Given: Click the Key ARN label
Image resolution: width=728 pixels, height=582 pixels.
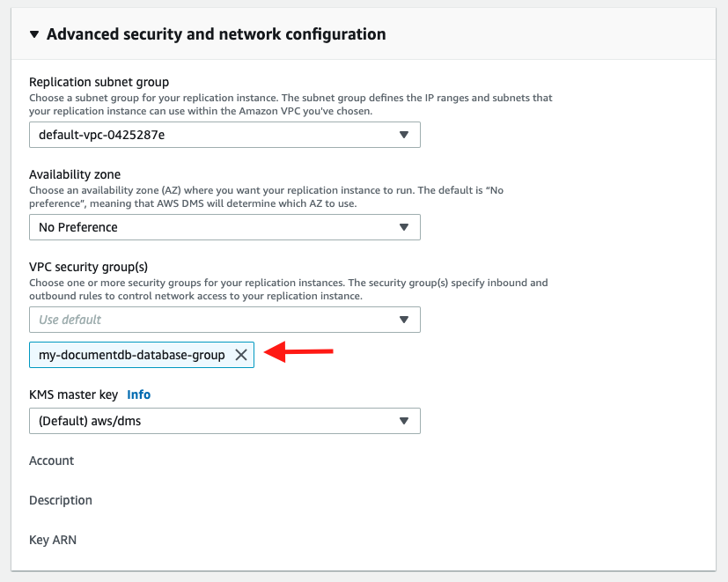Looking at the screenshot, I should (x=52, y=540).
